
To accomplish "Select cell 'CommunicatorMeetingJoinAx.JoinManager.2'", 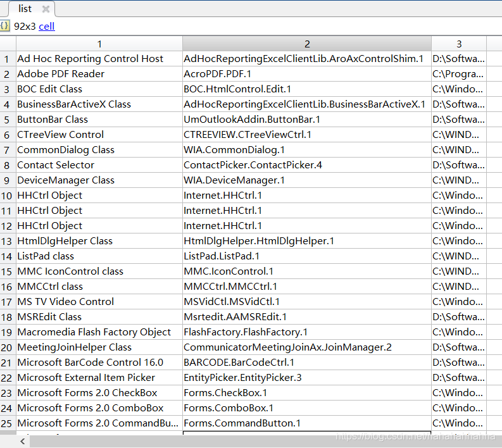I will click(x=307, y=347).
